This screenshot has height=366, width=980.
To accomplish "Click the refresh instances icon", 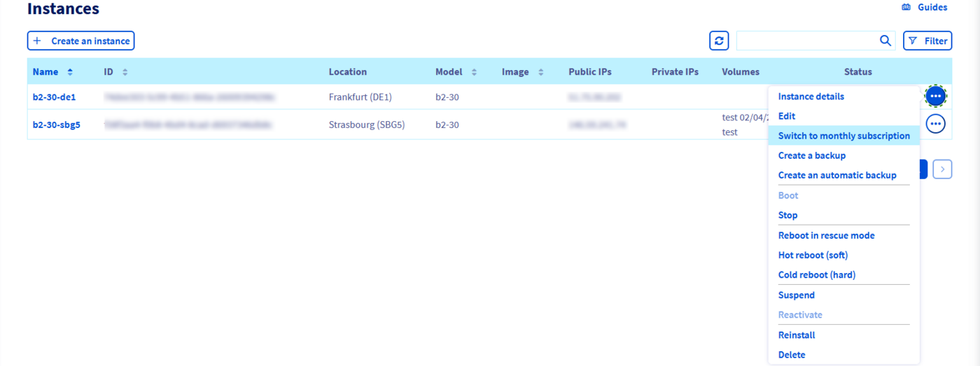I will click(x=719, y=41).
